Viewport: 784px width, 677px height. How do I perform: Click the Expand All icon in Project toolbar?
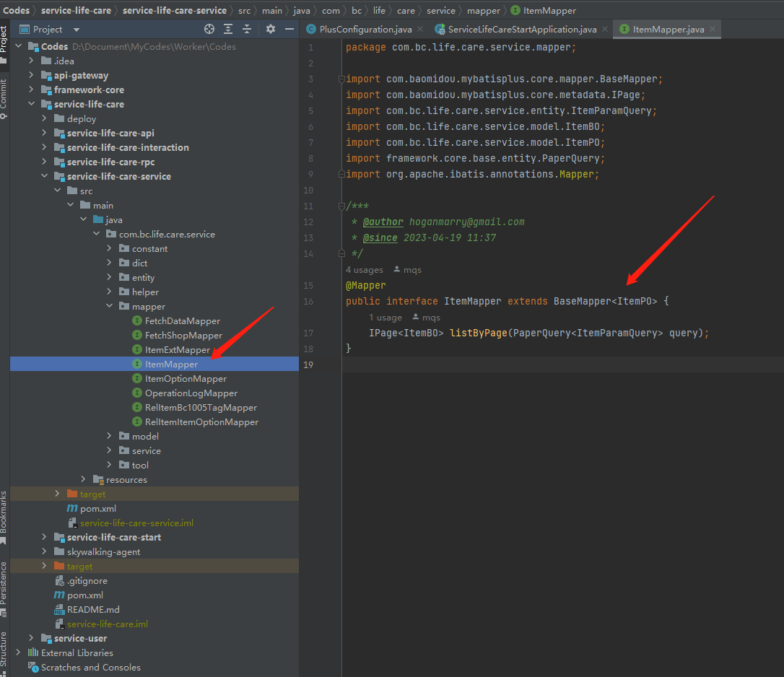228,30
